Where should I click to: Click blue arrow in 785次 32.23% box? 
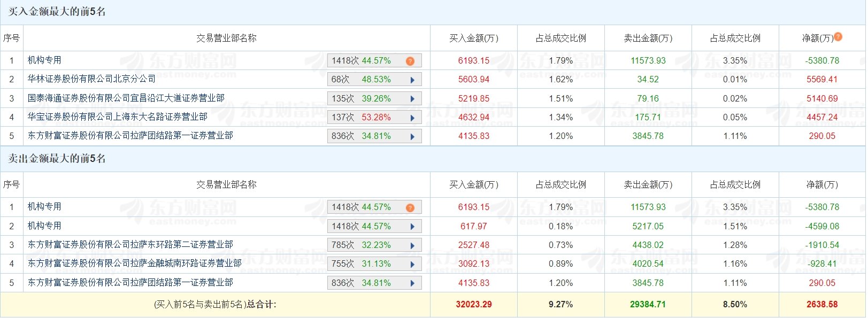(x=412, y=245)
